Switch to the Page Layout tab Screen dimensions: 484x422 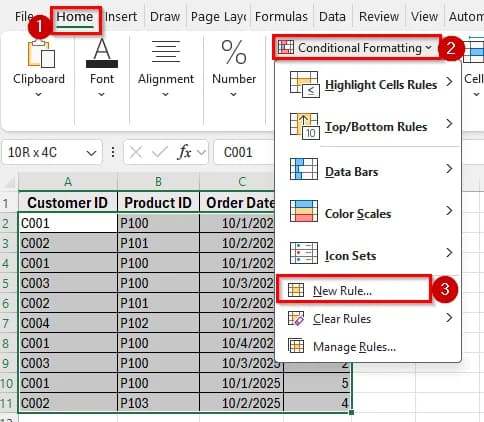click(219, 16)
